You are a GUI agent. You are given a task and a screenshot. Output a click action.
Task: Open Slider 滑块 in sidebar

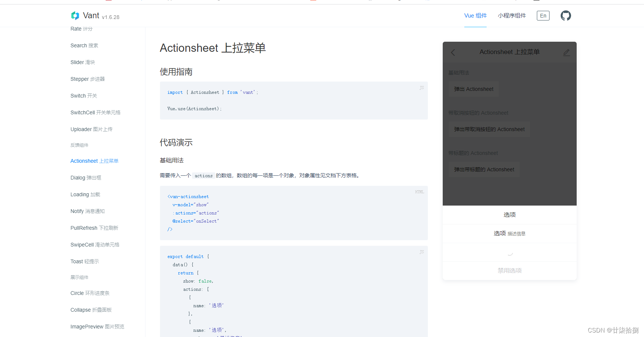tap(83, 62)
